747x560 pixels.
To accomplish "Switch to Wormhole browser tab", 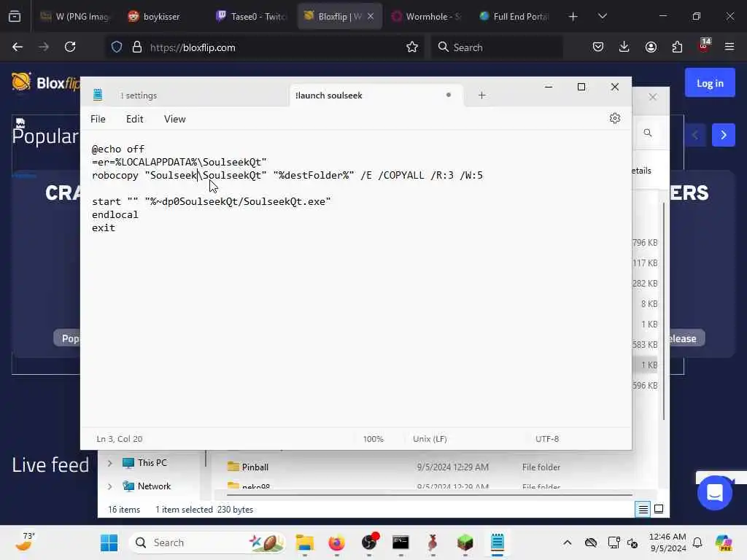I will tap(427, 17).
